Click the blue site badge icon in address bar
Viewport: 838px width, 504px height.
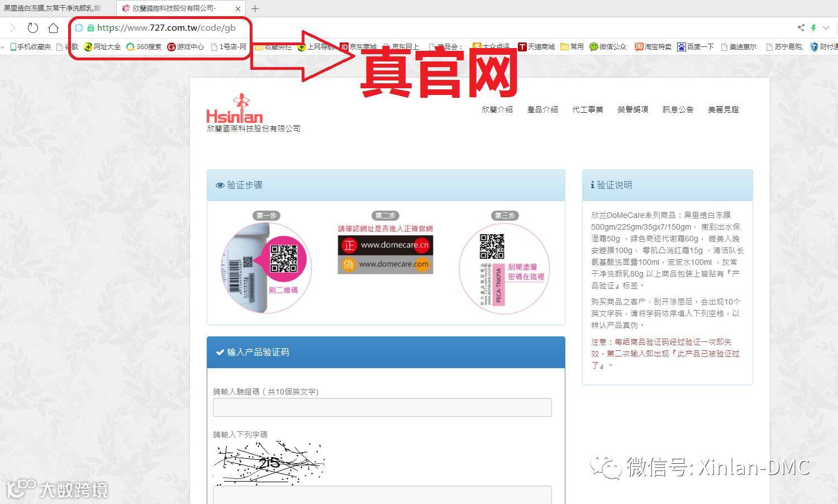[x=79, y=28]
